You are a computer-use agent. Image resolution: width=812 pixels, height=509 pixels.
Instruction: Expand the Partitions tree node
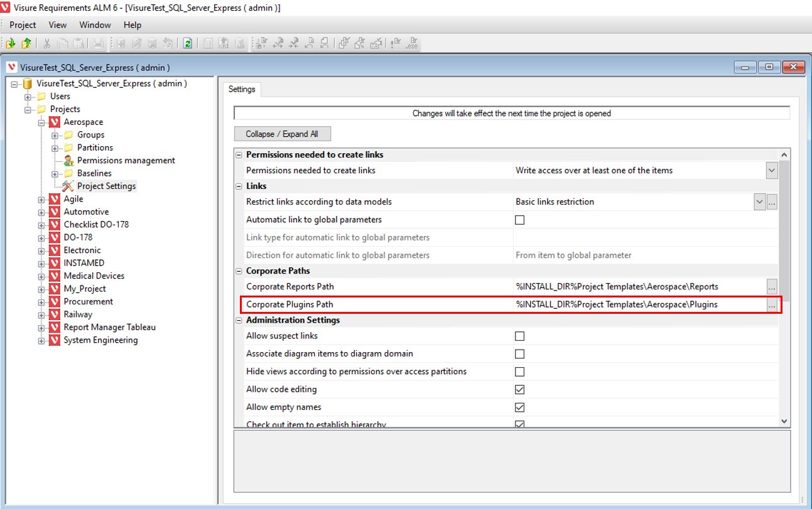[55, 148]
